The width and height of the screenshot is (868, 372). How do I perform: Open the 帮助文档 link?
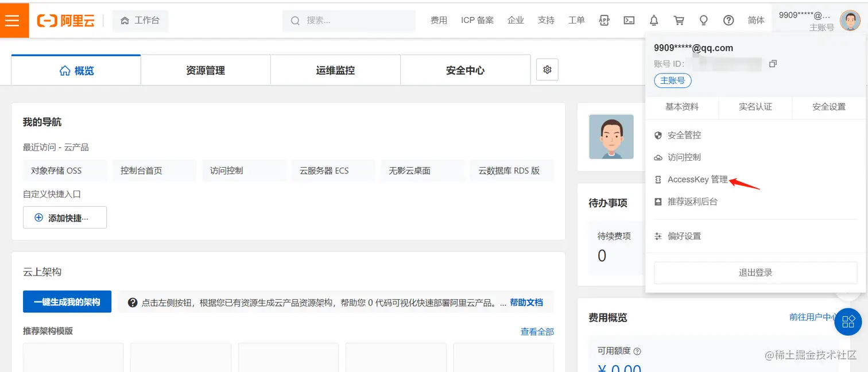coord(526,302)
